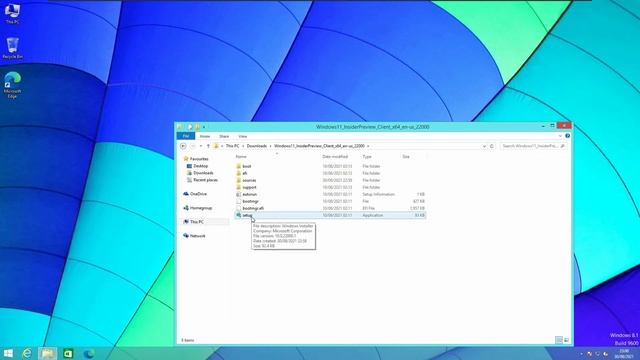Image resolution: width=640 pixels, height=360 pixels.
Task: Open the Store app from the taskbar
Action: click(x=68, y=353)
